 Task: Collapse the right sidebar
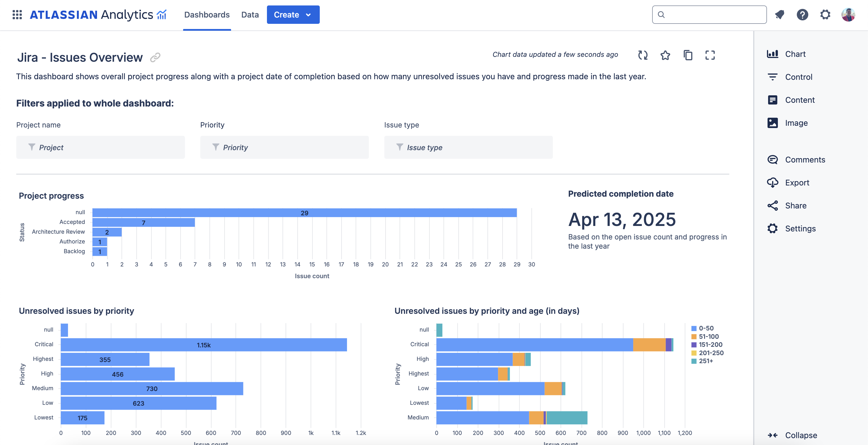792,435
